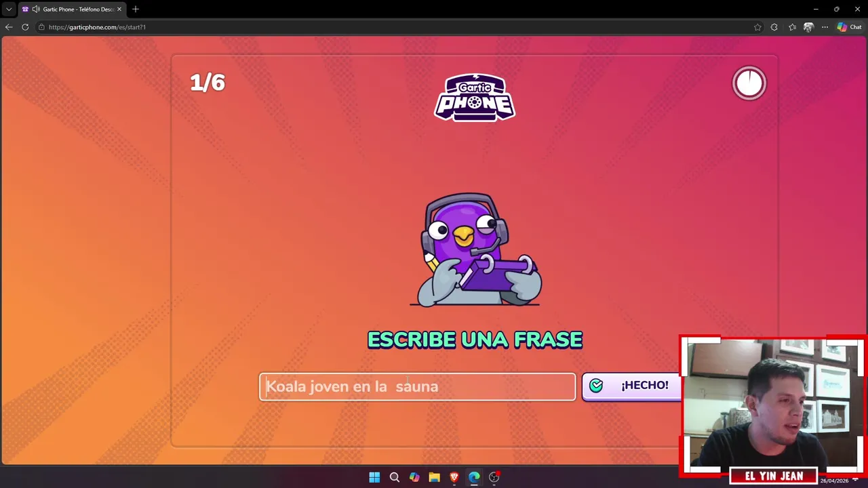
Task: Close the Gartic Phone tab
Action: pos(119,9)
